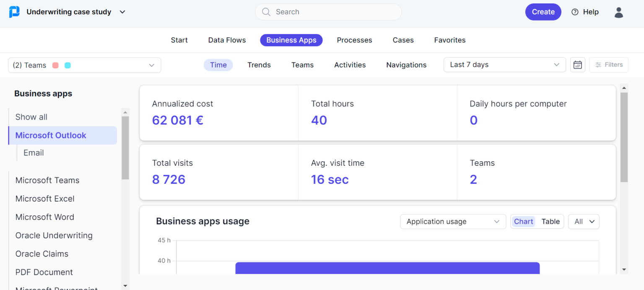
Task: Open the Application usage dropdown
Action: click(453, 221)
